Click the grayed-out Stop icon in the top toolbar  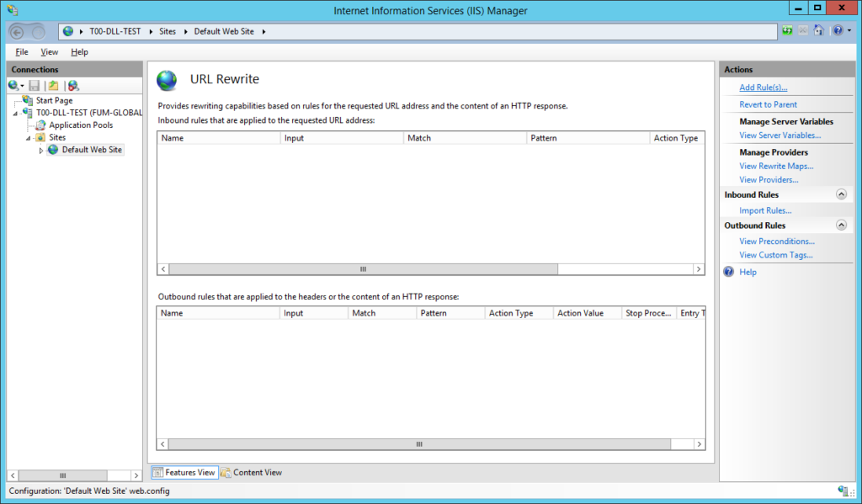click(802, 31)
